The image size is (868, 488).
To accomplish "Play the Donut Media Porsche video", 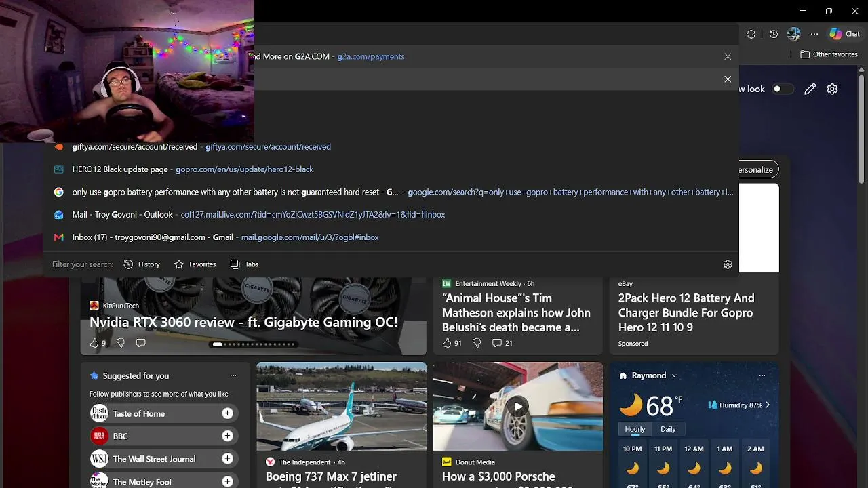I will [x=517, y=407].
